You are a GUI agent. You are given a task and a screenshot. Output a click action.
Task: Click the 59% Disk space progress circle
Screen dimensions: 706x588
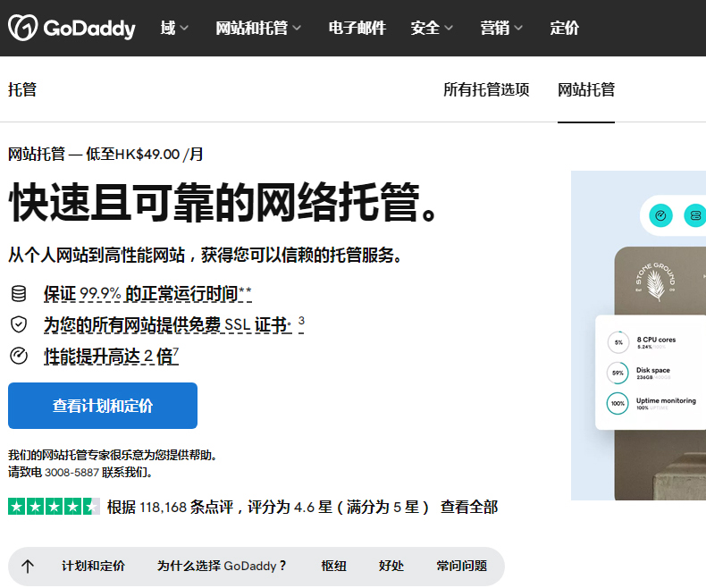[x=618, y=373]
